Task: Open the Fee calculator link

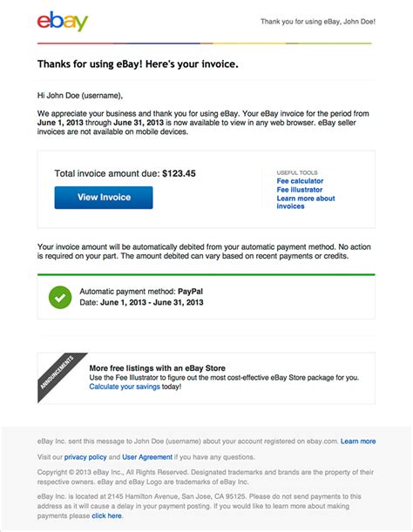Action: [300, 181]
